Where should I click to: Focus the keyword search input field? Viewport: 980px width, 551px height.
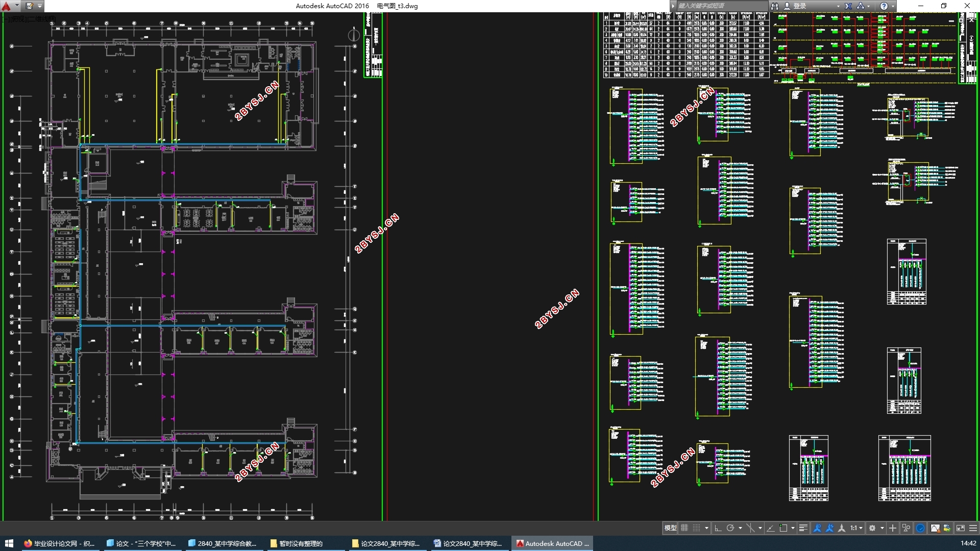pyautogui.click(x=722, y=6)
